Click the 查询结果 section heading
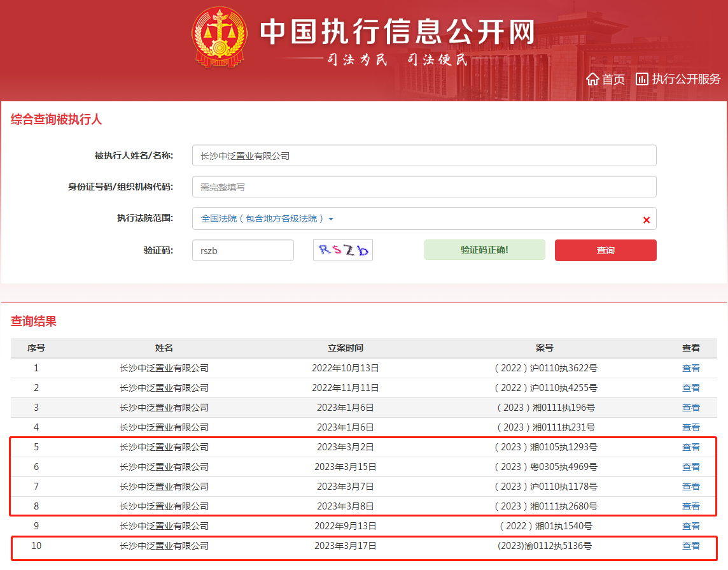This screenshot has height=570, width=728. (34, 321)
